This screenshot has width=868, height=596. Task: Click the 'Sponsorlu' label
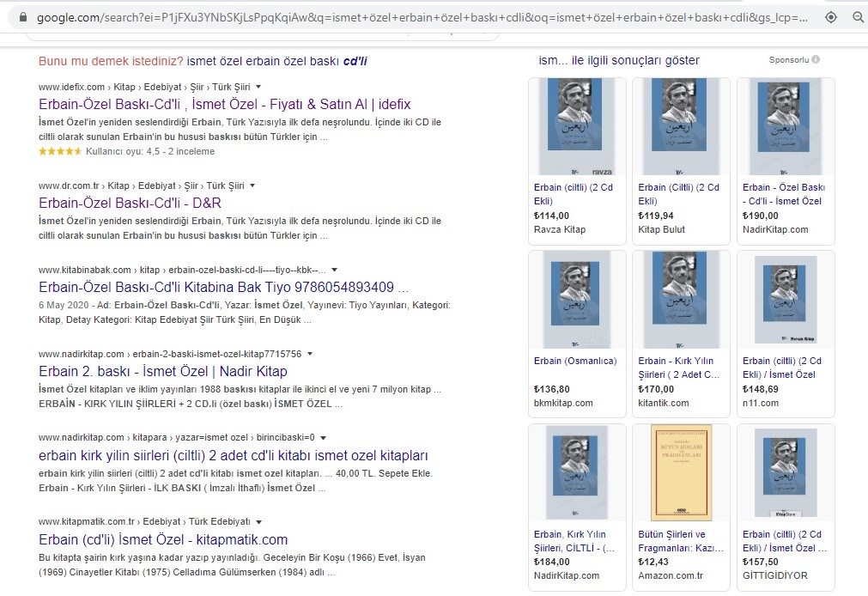(789, 60)
